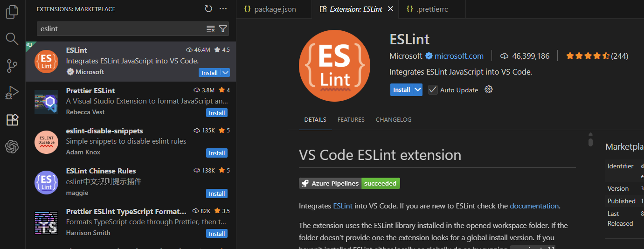Click the Published label in Marketplace info
The image size is (644, 249).
tap(621, 201)
